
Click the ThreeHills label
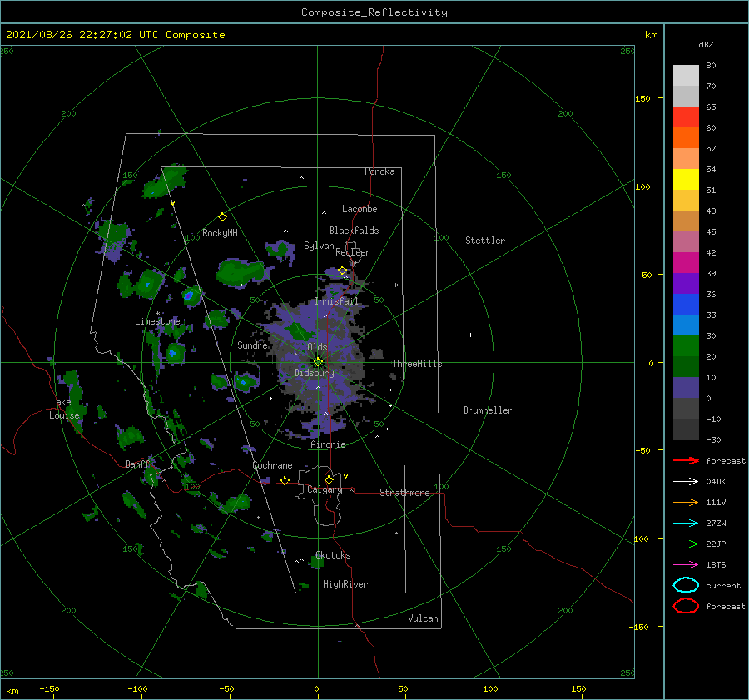point(417,364)
